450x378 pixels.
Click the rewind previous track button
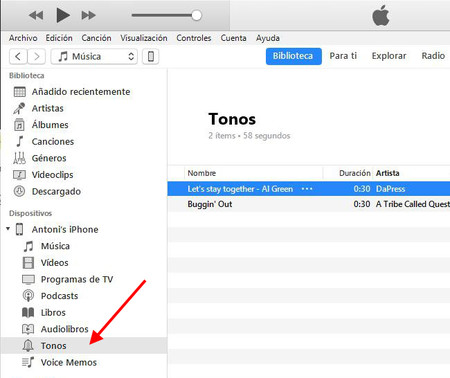pos(36,15)
